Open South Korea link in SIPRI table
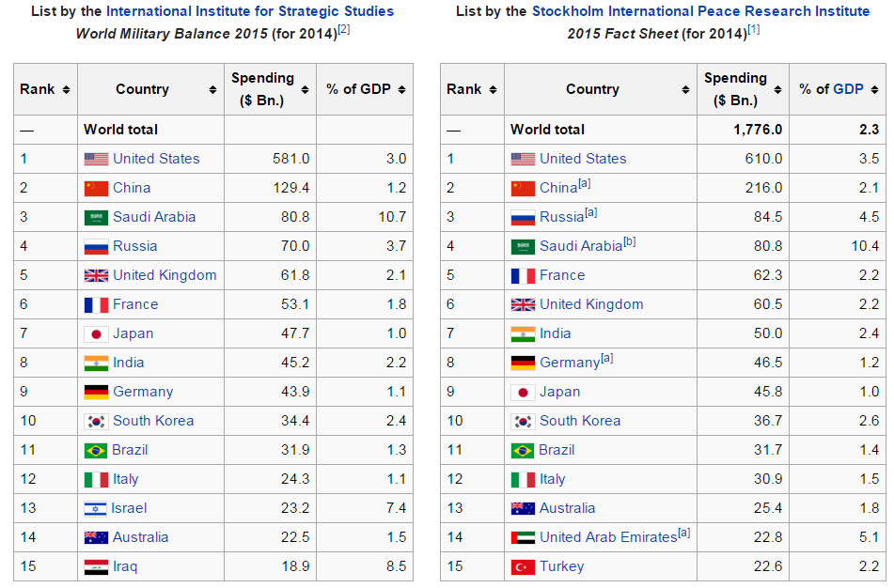894x588 pixels. point(580,421)
